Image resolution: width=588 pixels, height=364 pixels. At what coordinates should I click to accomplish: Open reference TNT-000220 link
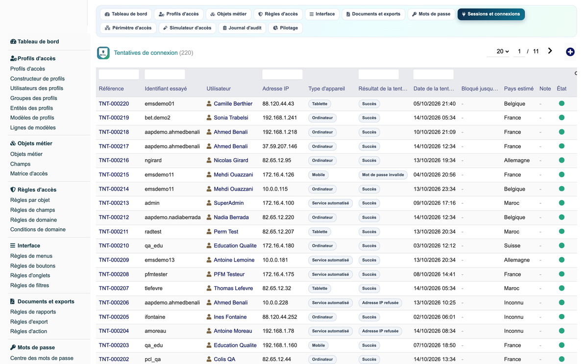(114, 104)
